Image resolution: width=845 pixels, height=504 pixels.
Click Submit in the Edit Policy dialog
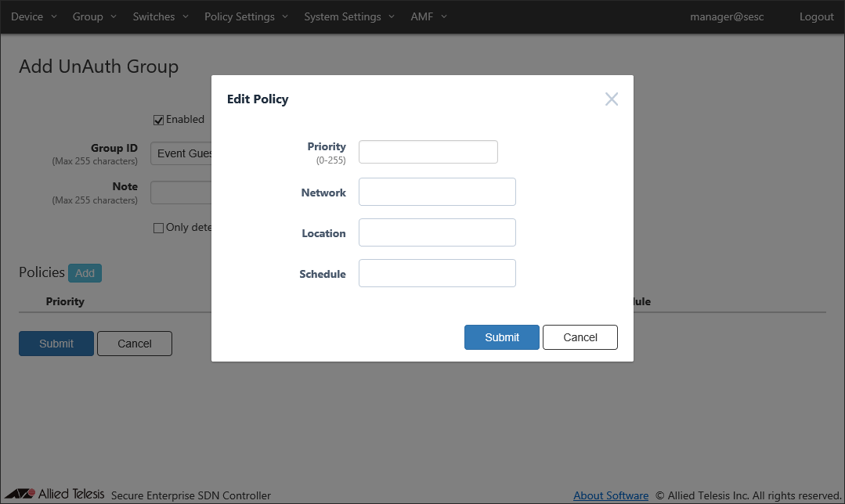point(501,337)
